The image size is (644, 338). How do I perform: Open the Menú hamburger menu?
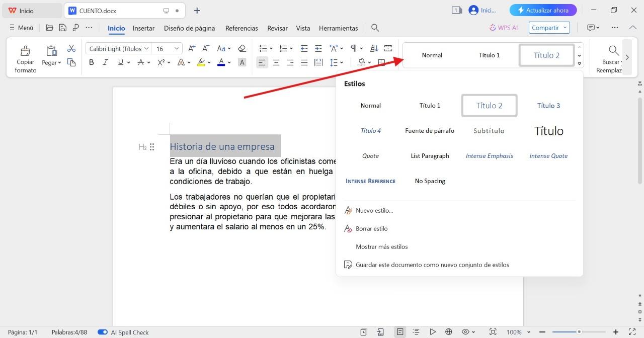(21, 28)
